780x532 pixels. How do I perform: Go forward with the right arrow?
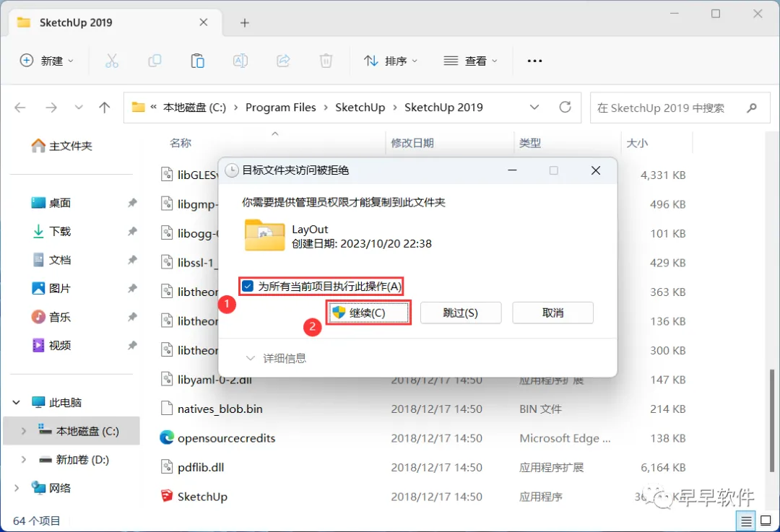[x=51, y=108]
